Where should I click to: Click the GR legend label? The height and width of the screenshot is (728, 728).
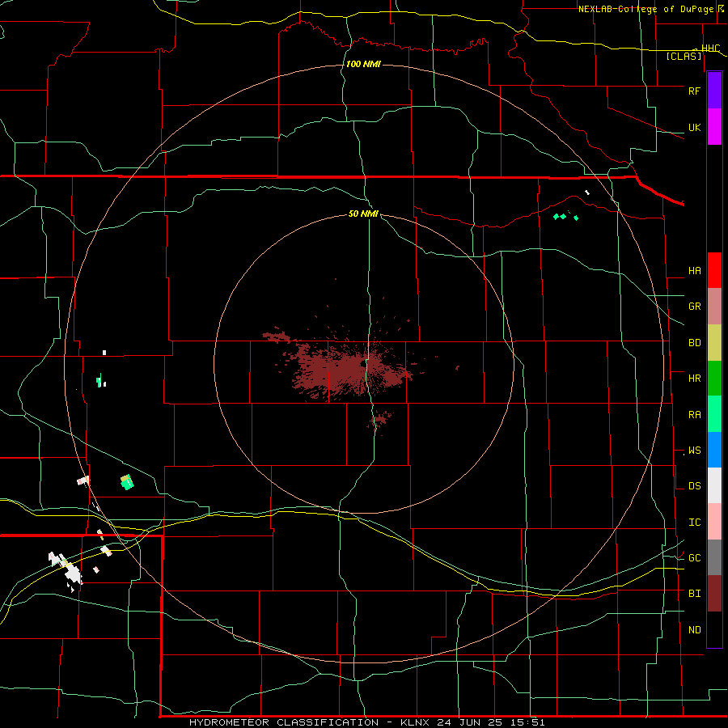(694, 307)
